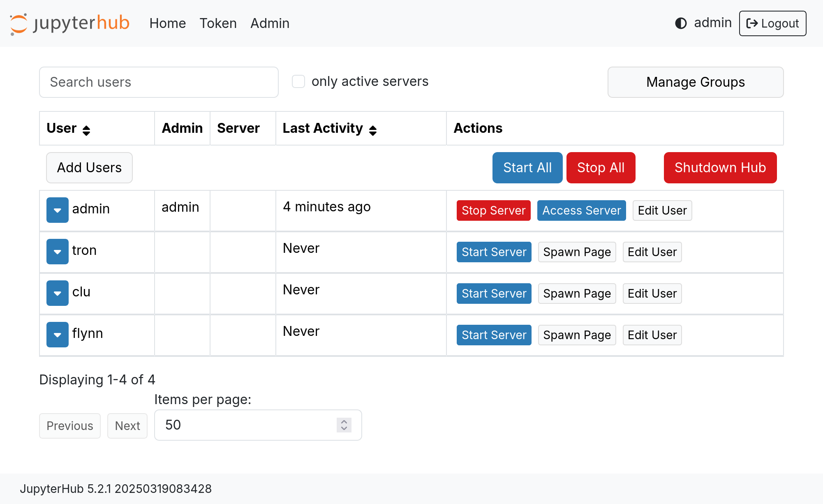The width and height of the screenshot is (823, 504).
Task: Sort by Last Activity column arrows
Action: (373, 130)
